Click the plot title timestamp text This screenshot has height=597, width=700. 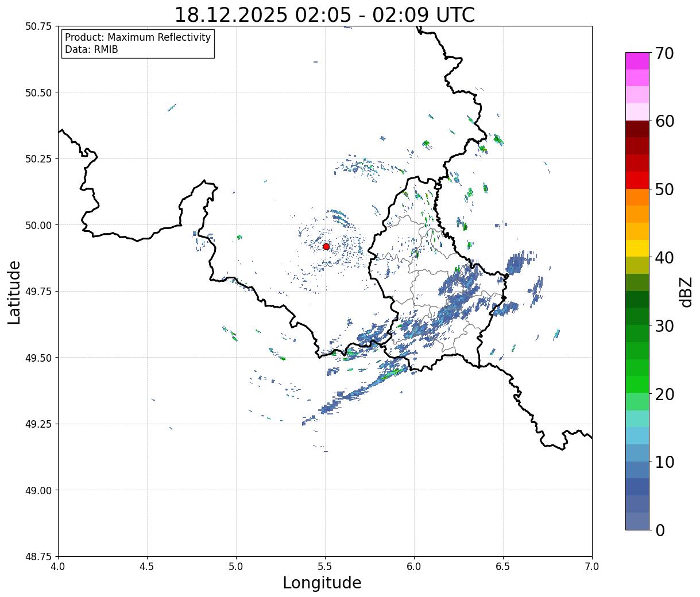click(324, 15)
